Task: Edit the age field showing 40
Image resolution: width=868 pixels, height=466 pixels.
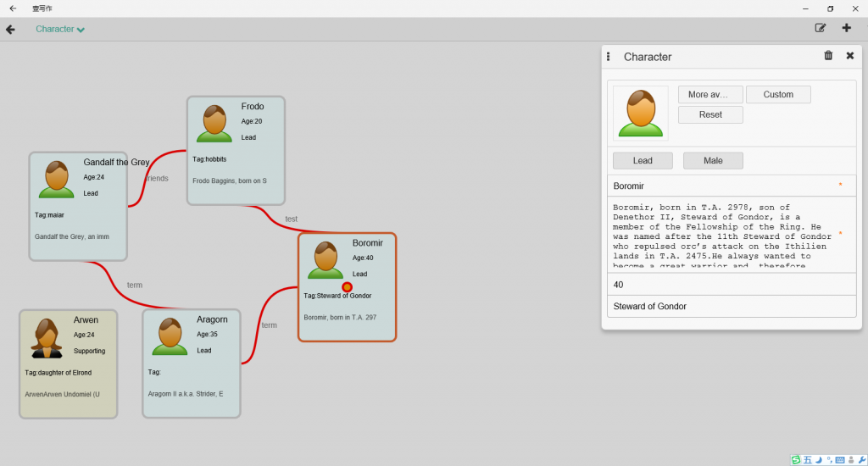Action: [732, 285]
